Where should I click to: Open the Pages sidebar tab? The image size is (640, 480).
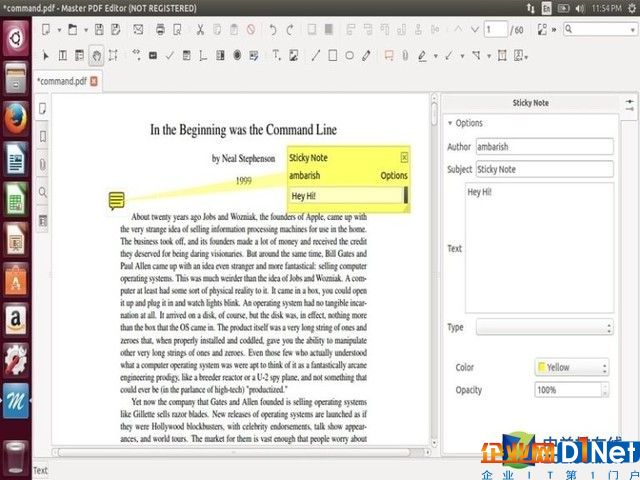(42, 109)
